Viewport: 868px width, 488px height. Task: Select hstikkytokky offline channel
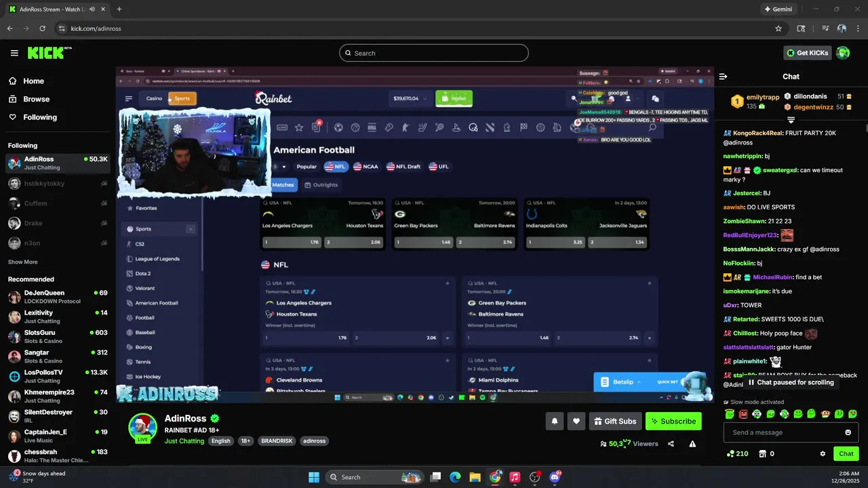pyautogui.click(x=57, y=184)
